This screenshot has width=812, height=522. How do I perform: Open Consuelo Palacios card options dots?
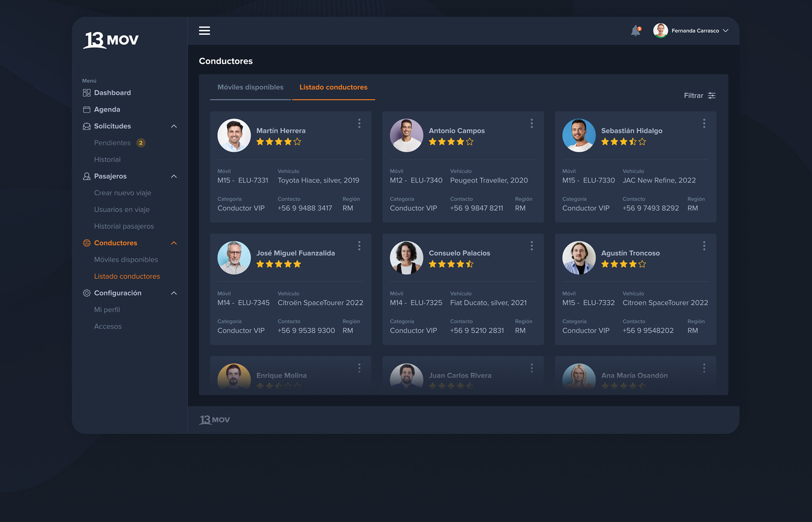click(532, 246)
